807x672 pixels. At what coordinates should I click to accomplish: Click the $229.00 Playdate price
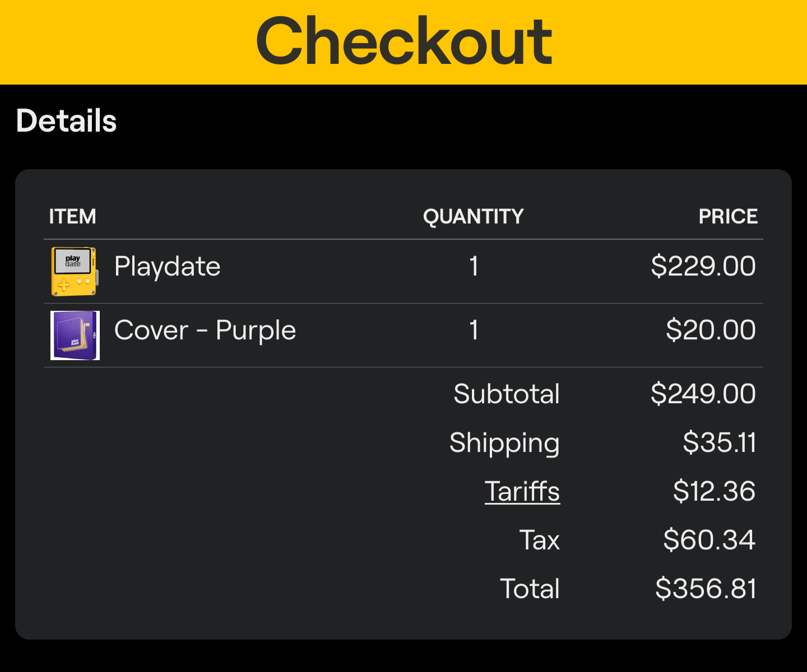(x=703, y=266)
